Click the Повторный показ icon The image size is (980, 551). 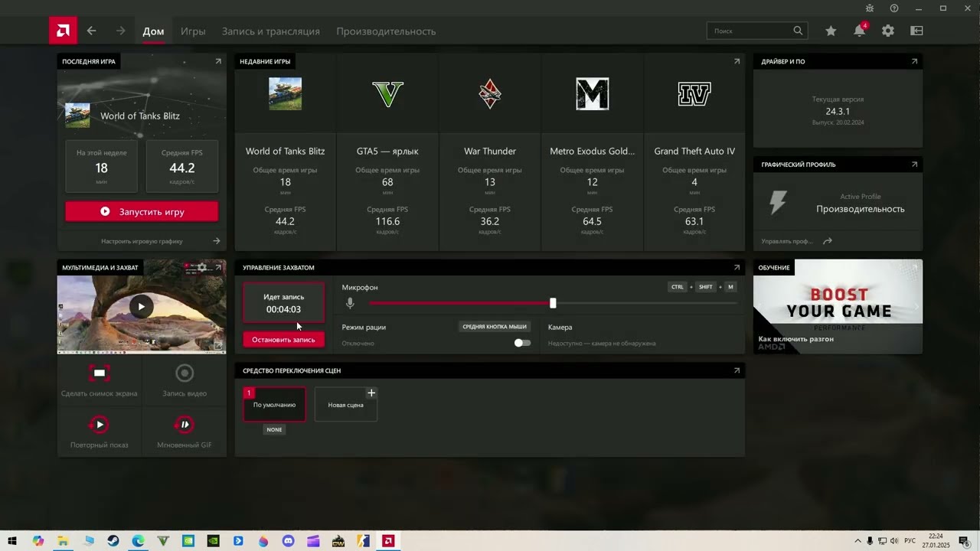tap(99, 425)
